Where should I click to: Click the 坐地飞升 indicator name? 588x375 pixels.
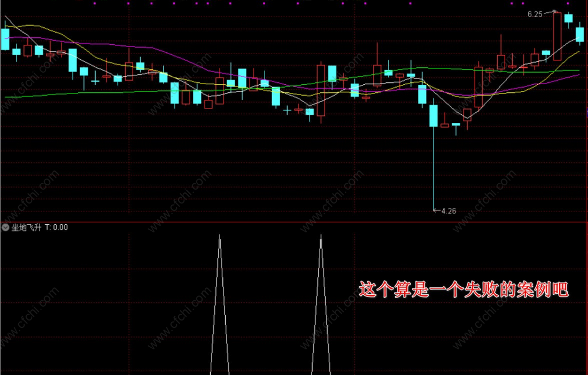(26, 228)
